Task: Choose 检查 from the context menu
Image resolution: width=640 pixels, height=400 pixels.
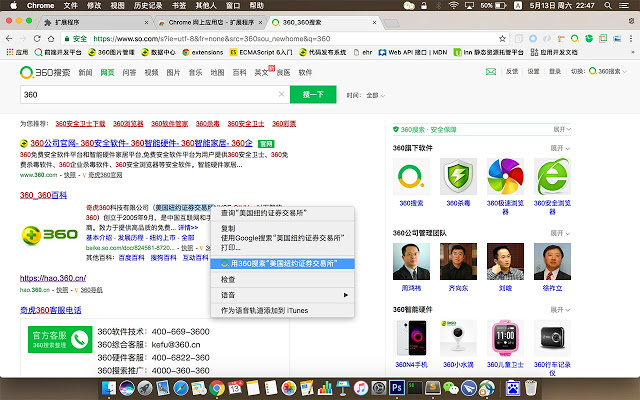Action: 228,279
